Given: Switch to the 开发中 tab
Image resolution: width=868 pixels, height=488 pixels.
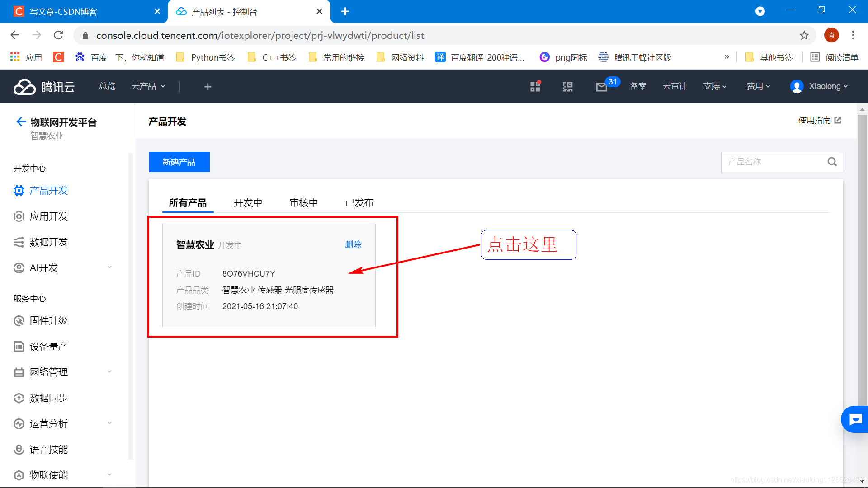Looking at the screenshot, I should (x=248, y=203).
